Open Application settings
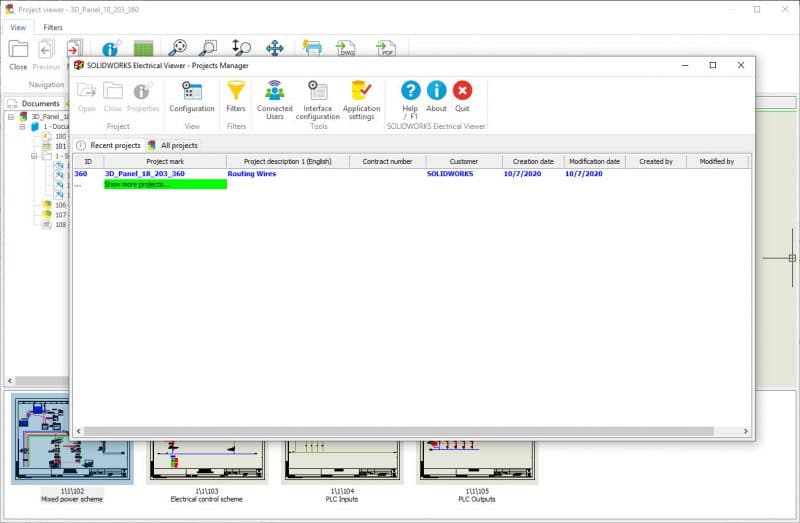Image resolution: width=800 pixels, height=523 pixels. click(x=361, y=97)
